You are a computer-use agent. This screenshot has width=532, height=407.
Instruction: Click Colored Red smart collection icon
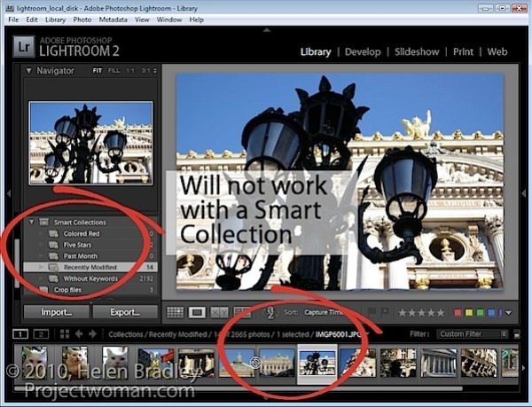click(x=53, y=234)
